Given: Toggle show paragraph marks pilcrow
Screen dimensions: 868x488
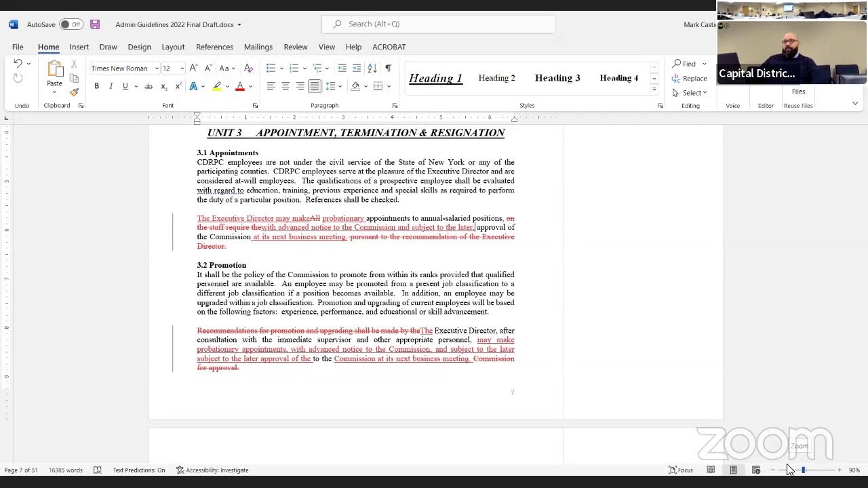Looking at the screenshot, I should [x=388, y=68].
